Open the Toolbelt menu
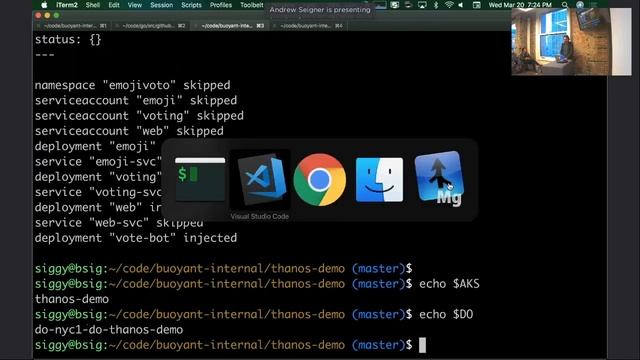 coord(252,5)
